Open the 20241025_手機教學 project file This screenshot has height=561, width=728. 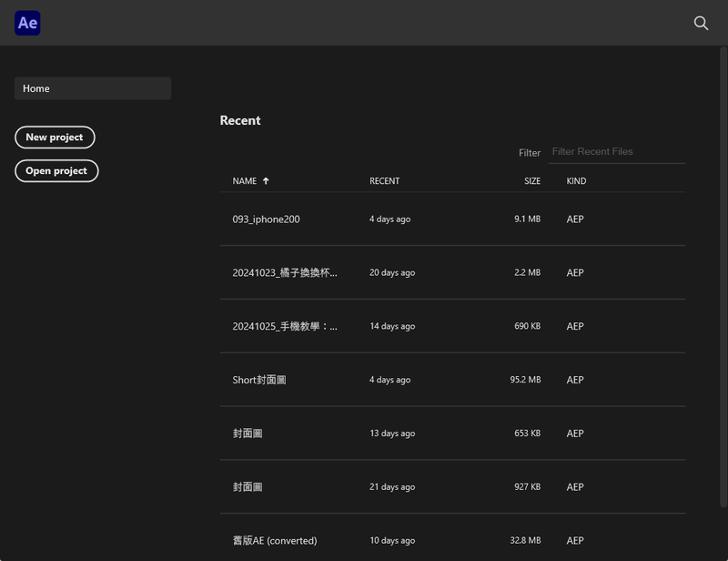click(x=284, y=327)
